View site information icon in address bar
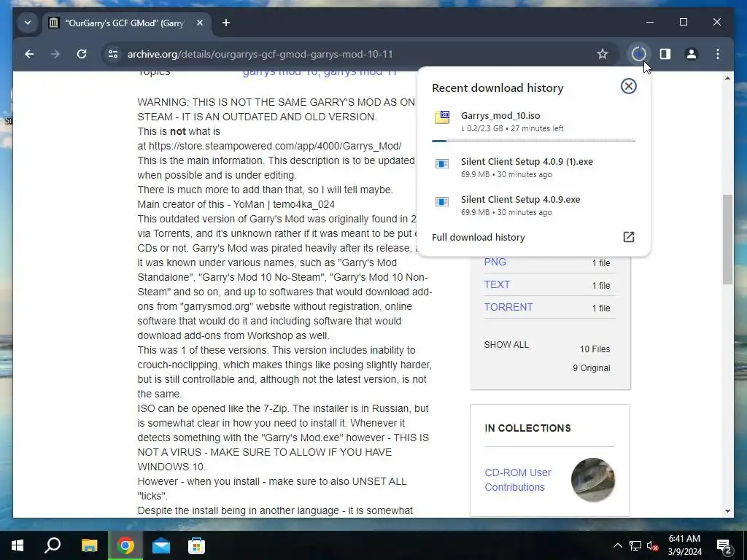Screen dimensions: 747x560 (x=113, y=54)
